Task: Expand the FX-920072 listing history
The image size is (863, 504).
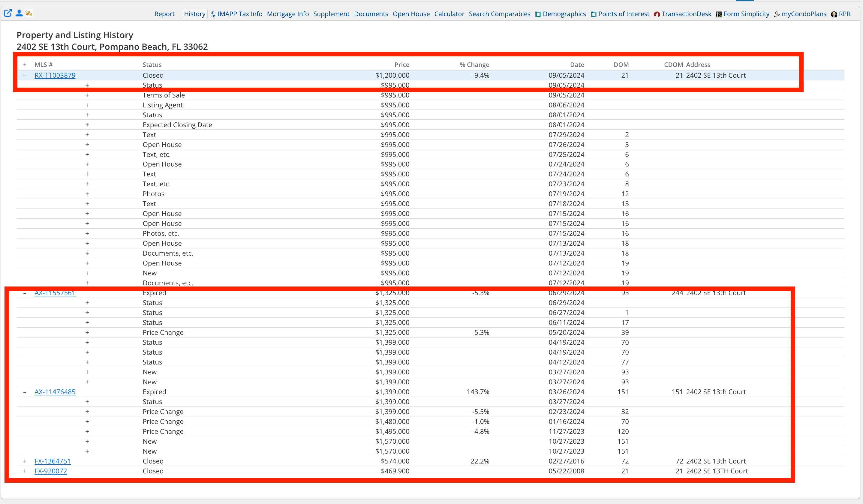Action: coord(25,471)
